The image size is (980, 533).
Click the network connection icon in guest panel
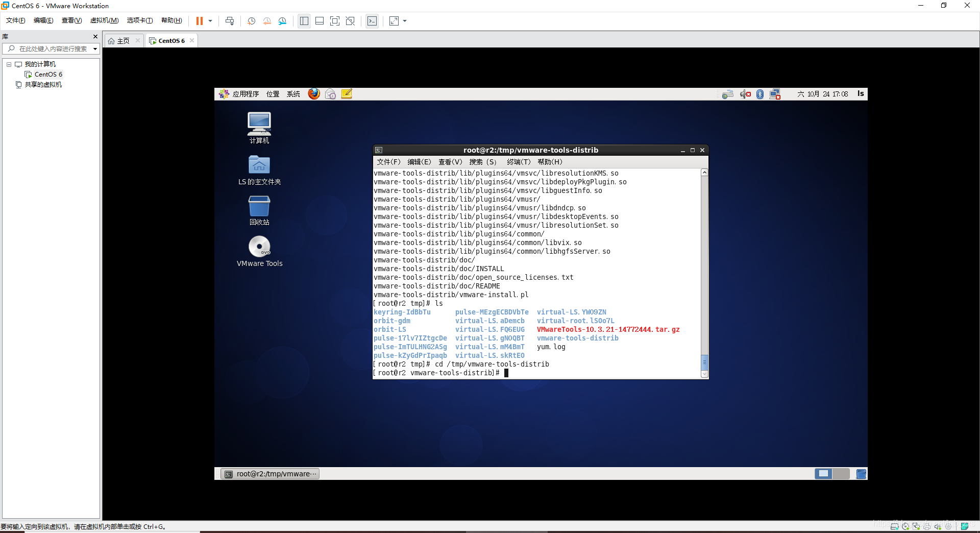775,94
